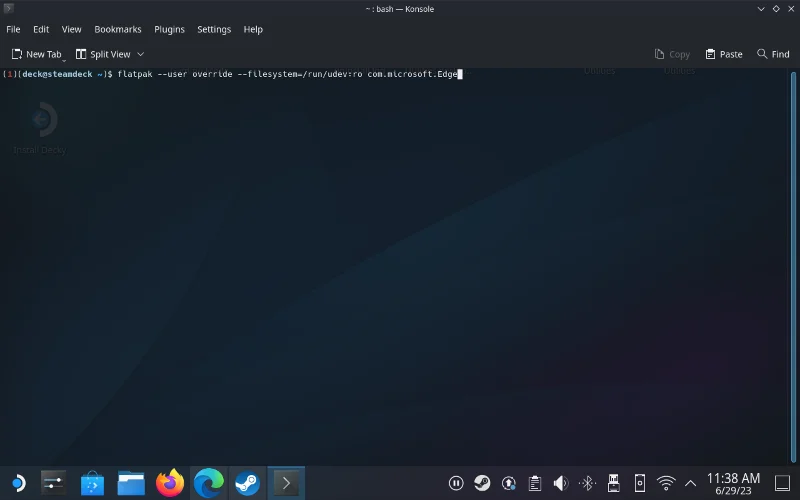Click the Find toolbar button

click(773, 54)
